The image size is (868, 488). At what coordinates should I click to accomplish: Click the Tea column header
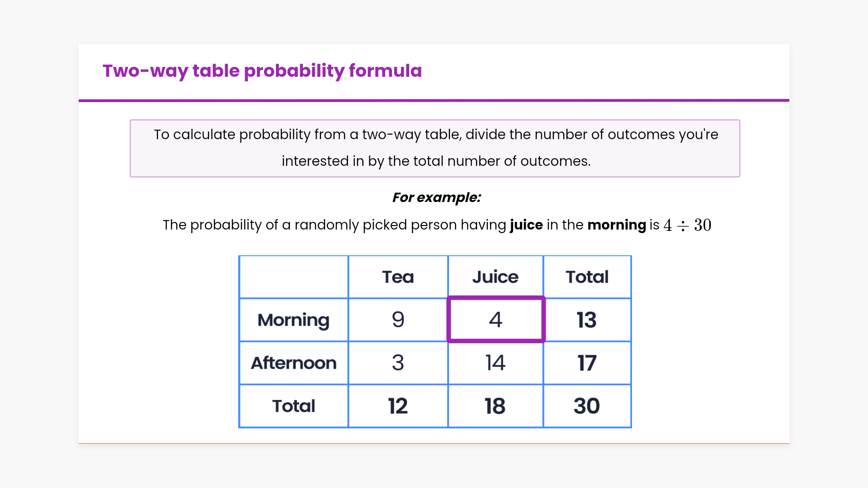point(398,277)
